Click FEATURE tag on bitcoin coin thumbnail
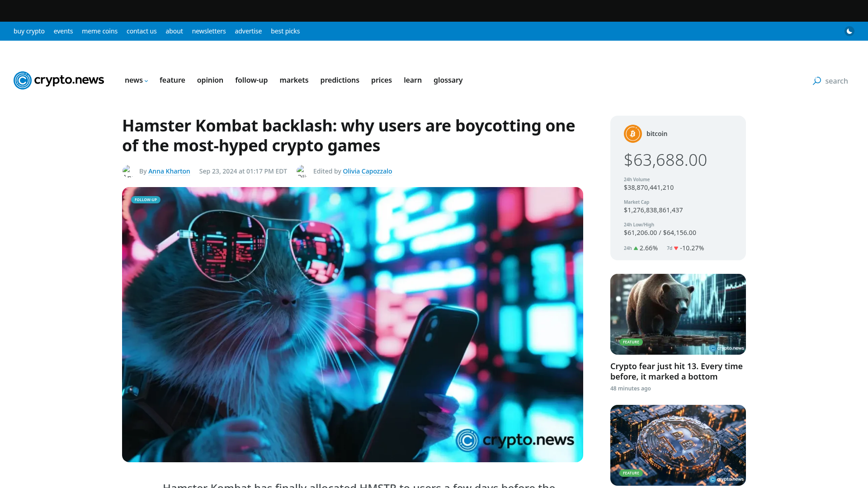 [631, 473]
